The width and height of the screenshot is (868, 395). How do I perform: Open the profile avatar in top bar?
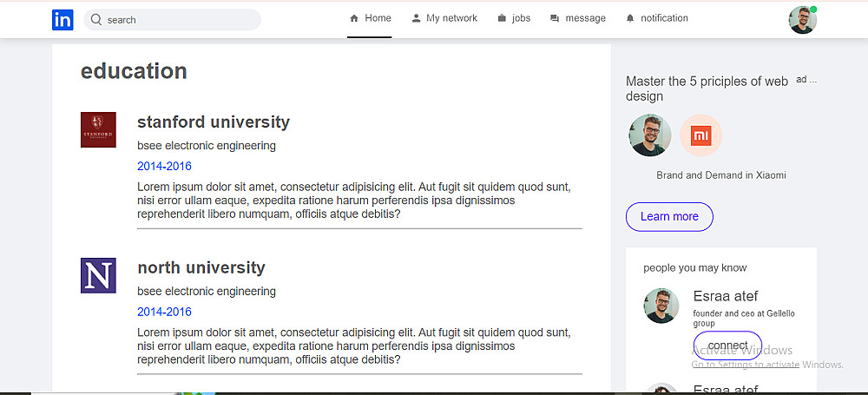pyautogui.click(x=802, y=20)
